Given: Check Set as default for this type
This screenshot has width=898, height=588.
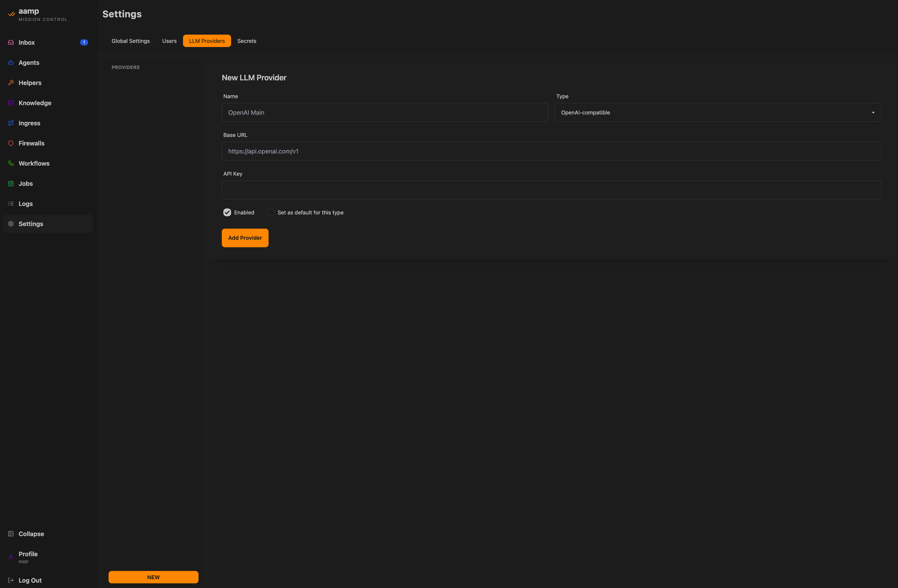Looking at the screenshot, I should [x=271, y=213].
